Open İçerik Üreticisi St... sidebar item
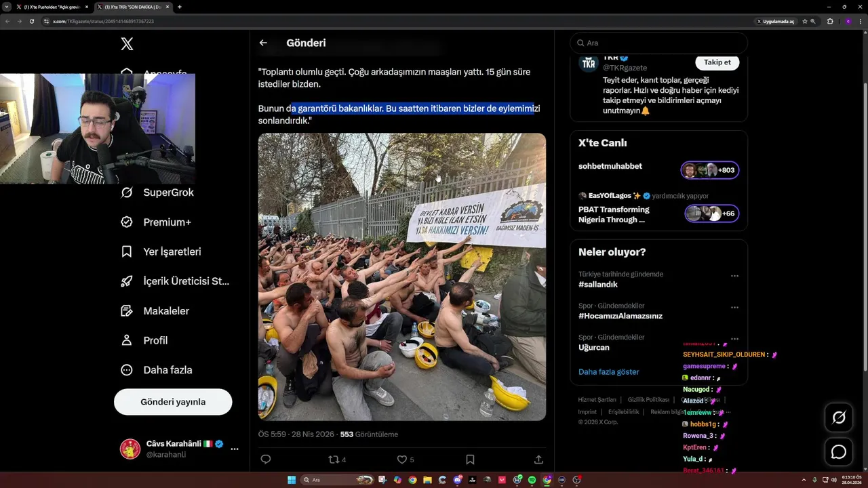868x488 pixels. click(x=174, y=281)
